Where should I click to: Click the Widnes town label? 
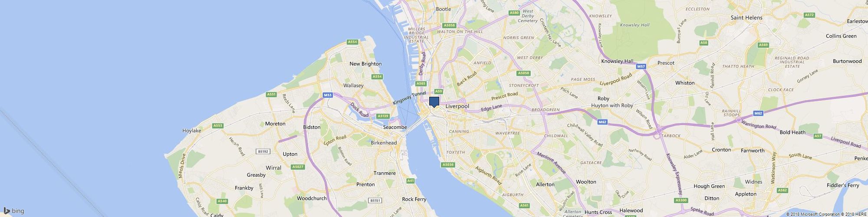pyautogui.click(x=753, y=182)
